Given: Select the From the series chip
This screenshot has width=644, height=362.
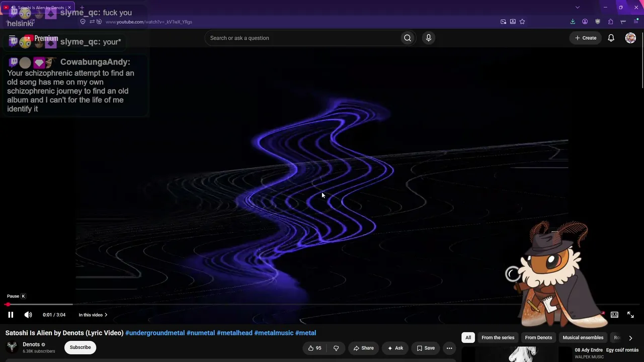Looking at the screenshot, I should tap(498, 337).
